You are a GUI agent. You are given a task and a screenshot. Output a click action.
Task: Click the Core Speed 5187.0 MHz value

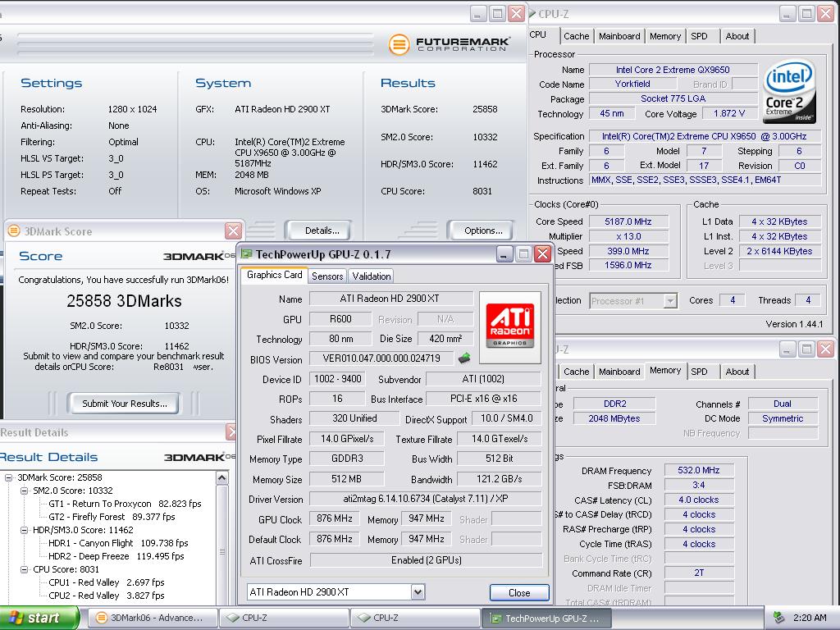click(628, 221)
